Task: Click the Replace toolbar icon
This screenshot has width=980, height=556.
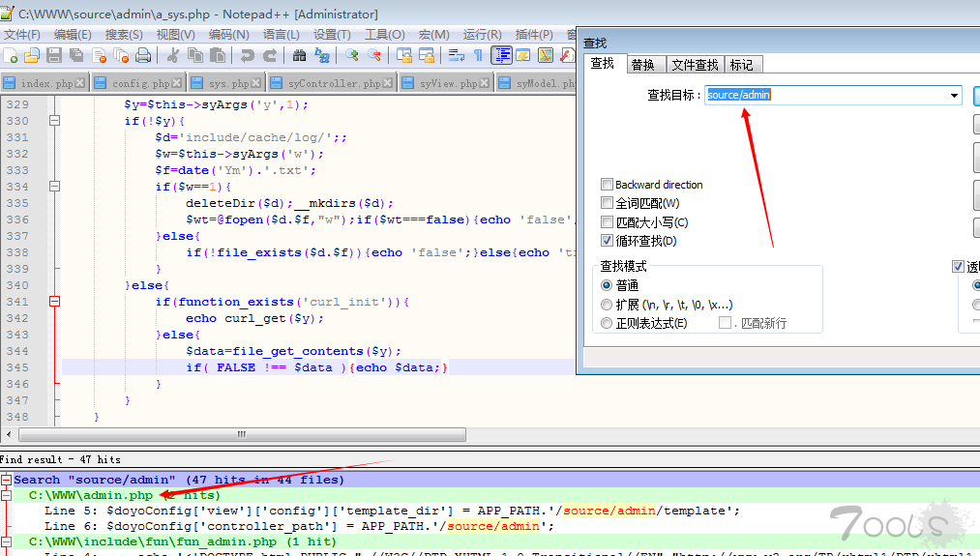Action: pos(322,56)
